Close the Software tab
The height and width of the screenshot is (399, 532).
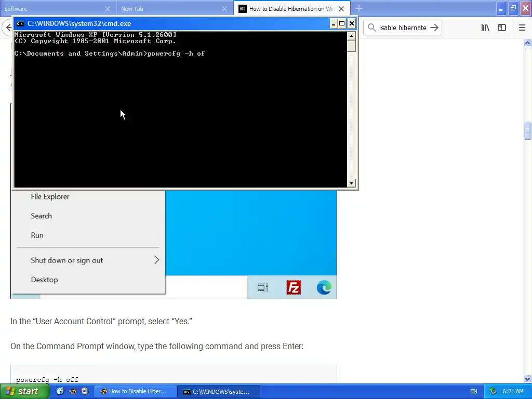pyautogui.click(x=108, y=9)
